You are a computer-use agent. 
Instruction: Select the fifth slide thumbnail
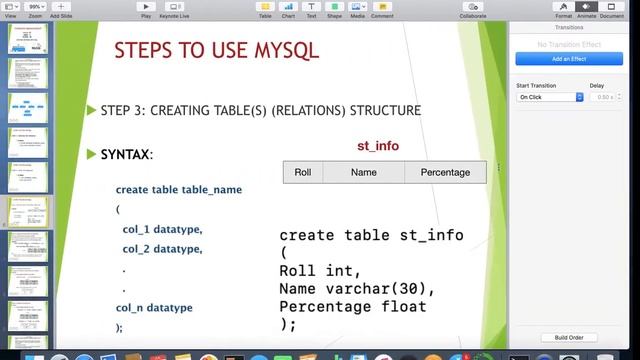pyautogui.click(x=28, y=178)
